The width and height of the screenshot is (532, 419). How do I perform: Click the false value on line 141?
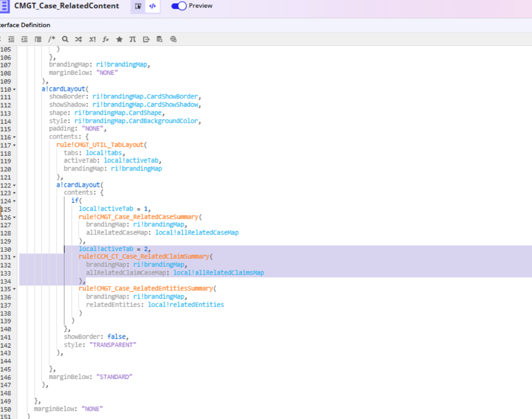117,337
